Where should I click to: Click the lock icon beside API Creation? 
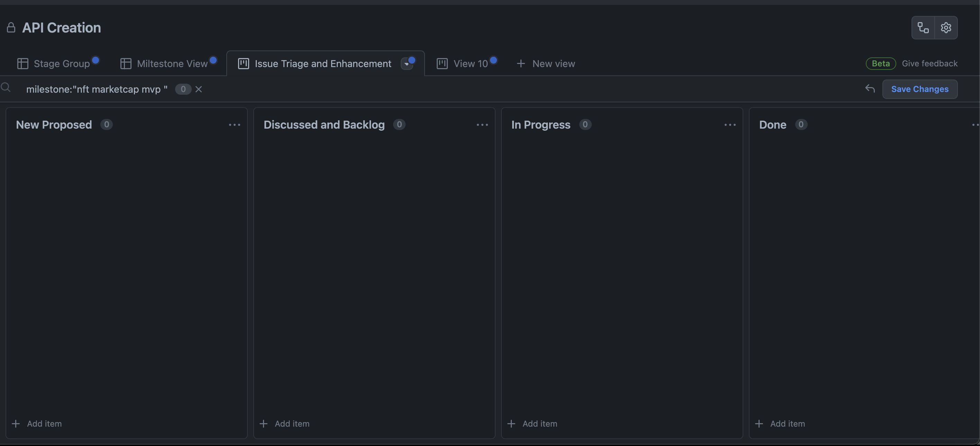click(11, 28)
